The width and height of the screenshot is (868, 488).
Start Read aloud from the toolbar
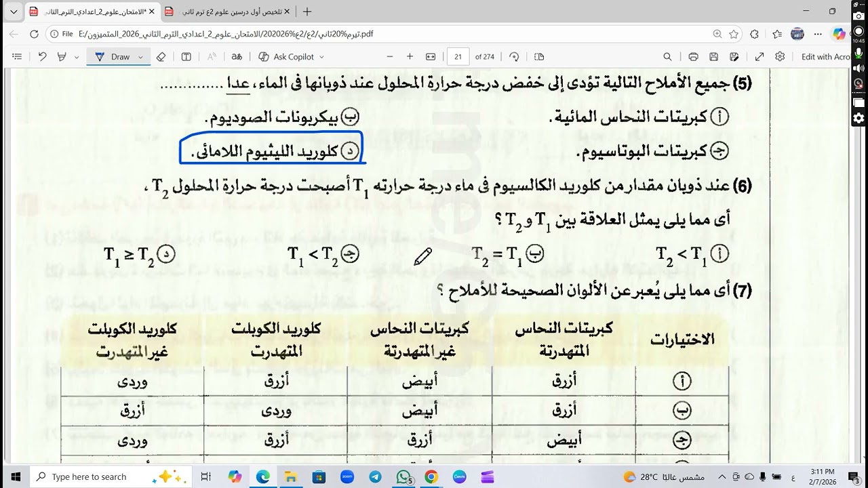point(212,57)
